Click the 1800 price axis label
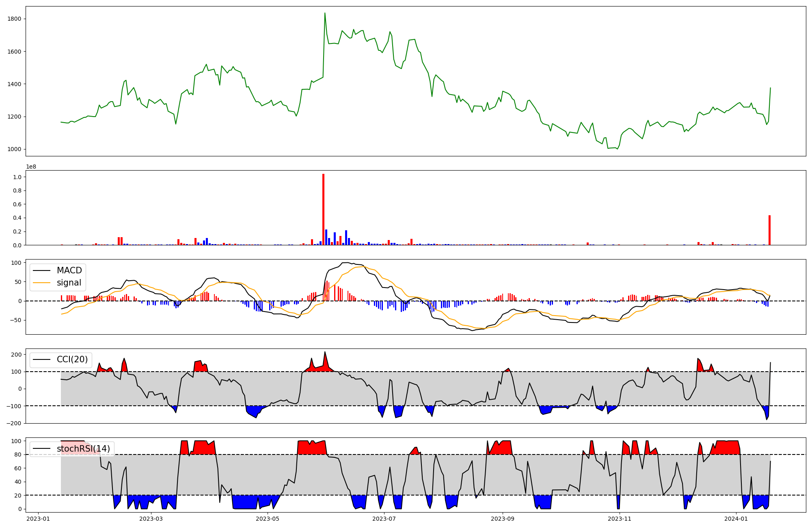812x528 pixels. (15, 19)
